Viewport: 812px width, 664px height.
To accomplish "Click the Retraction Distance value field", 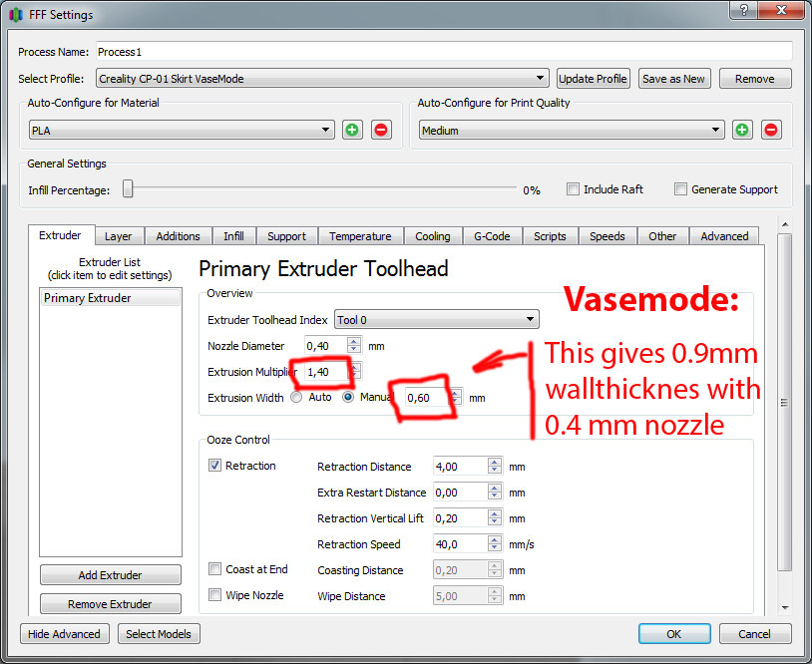I will point(460,467).
